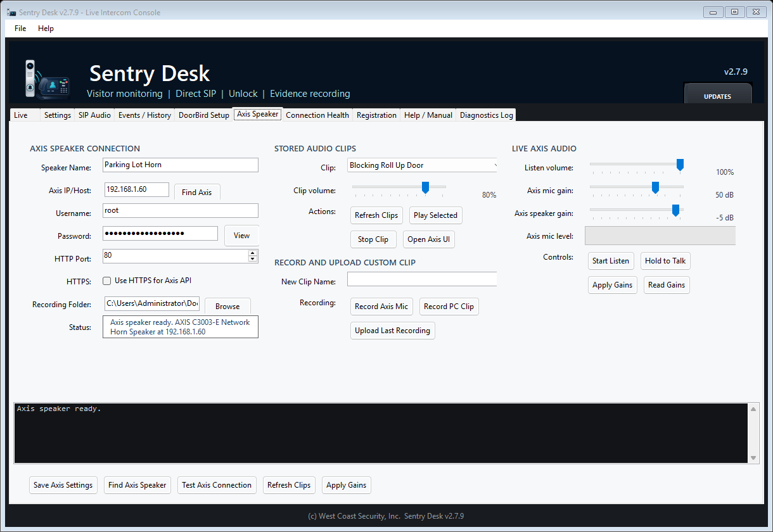Open the Help / Manual tab
773x532 pixels.
pyautogui.click(x=428, y=115)
